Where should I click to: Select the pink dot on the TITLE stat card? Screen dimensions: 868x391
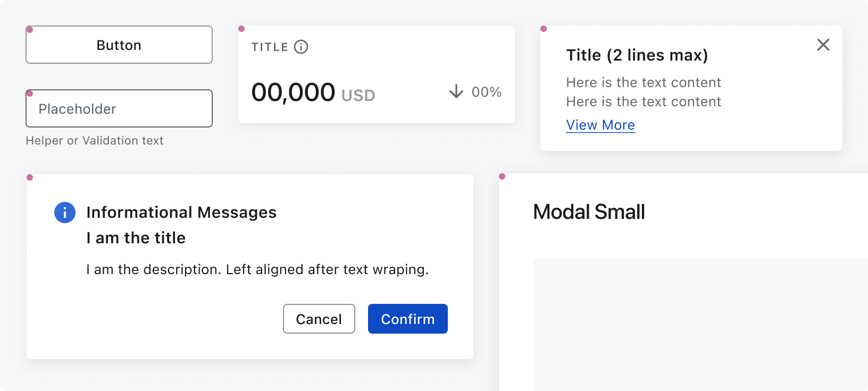pos(241,29)
